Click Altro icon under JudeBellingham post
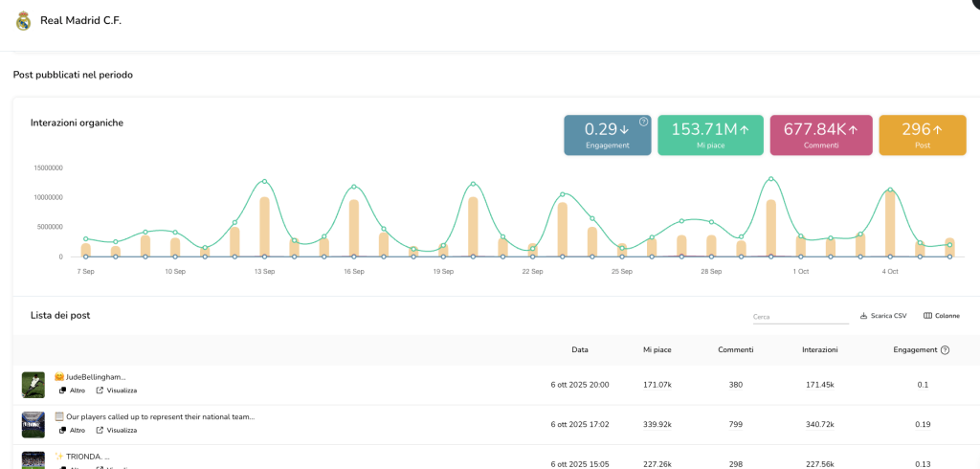 pos(62,391)
